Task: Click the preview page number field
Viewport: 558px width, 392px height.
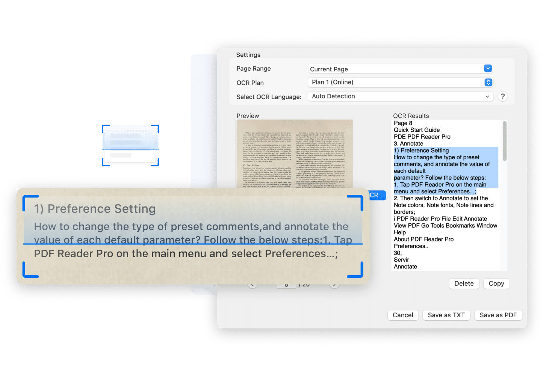Action: click(x=286, y=286)
